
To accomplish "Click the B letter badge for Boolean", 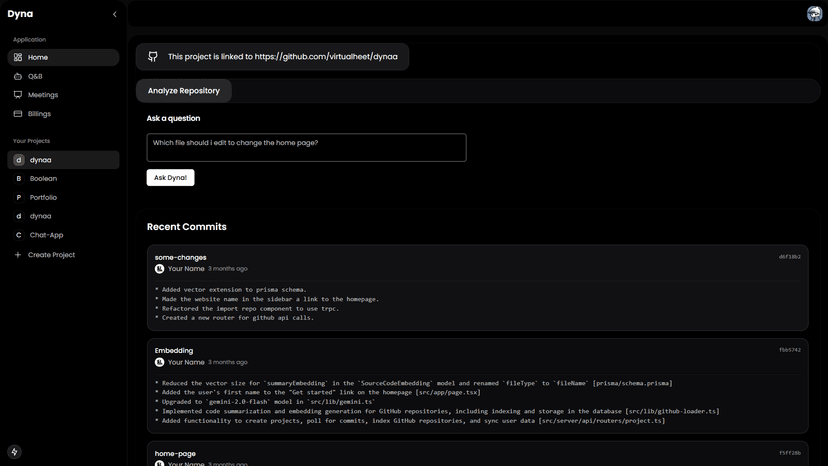I will point(18,179).
